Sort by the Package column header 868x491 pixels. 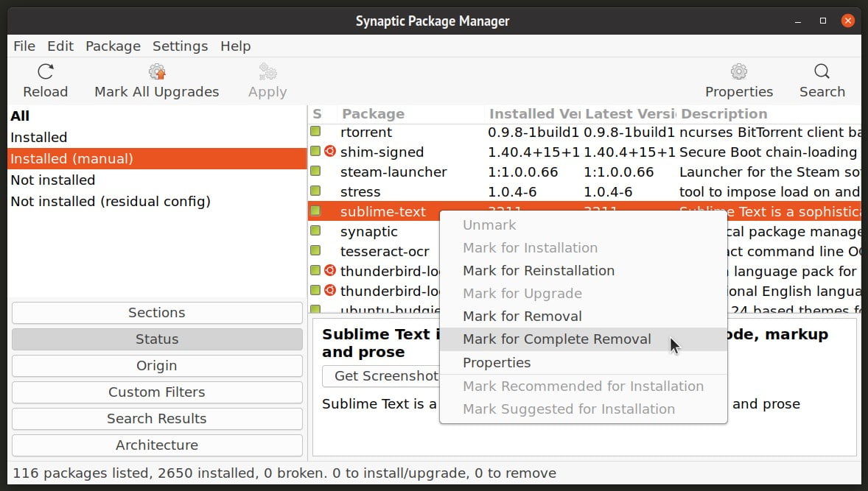pyautogui.click(x=410, y=114)
